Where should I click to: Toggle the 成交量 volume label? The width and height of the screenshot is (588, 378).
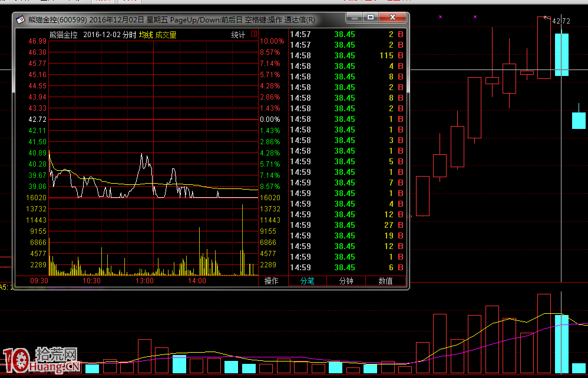coord(166,35)
